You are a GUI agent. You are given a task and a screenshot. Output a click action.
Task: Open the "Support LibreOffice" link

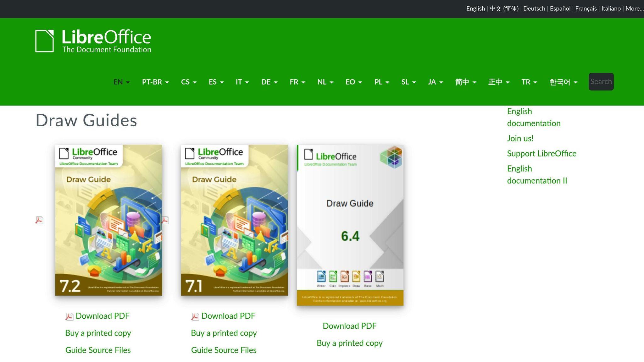(541, 153)
